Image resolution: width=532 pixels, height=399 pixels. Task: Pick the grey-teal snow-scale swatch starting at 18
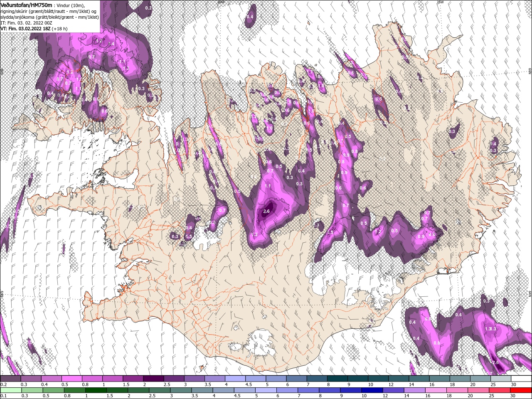(459, 379)
